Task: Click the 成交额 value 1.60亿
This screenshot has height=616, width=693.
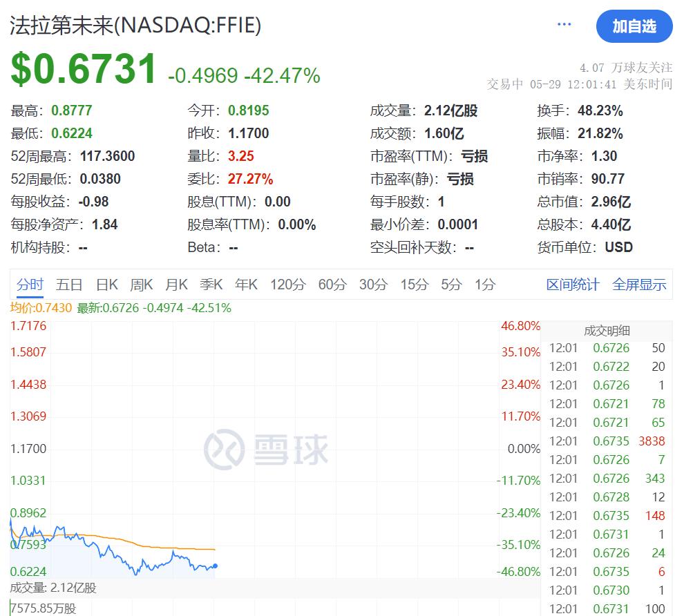Action: [444, 133]
